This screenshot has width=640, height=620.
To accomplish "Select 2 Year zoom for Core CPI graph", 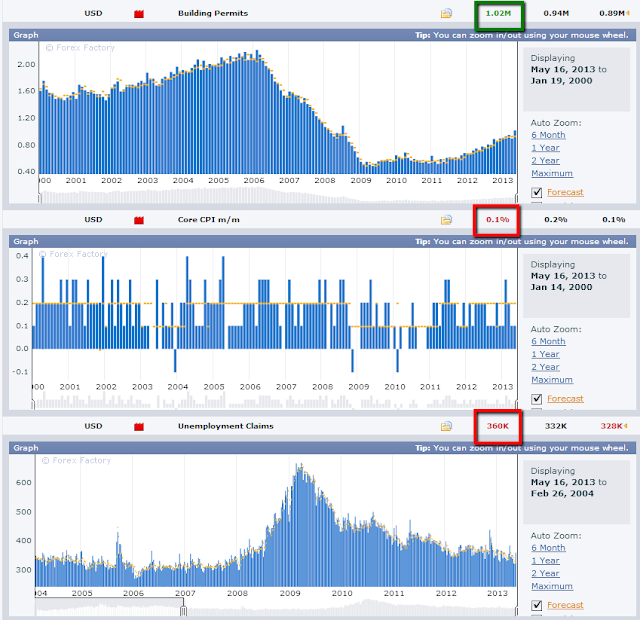I will [545, 367].
